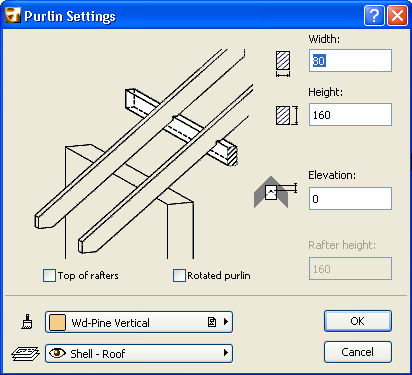
Task: Click the purlin and rafters preview illustration
Action: pos(143,153)
